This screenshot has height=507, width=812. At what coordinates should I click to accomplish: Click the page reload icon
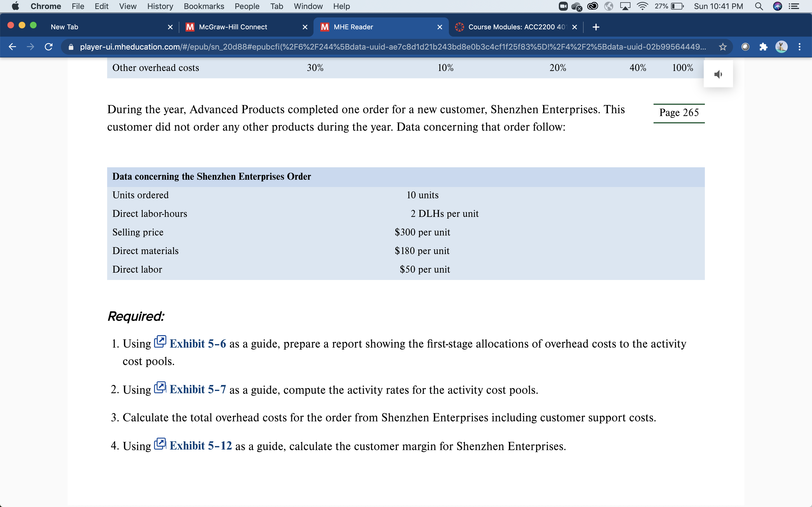pyautogui.click(x=48, y=46)
